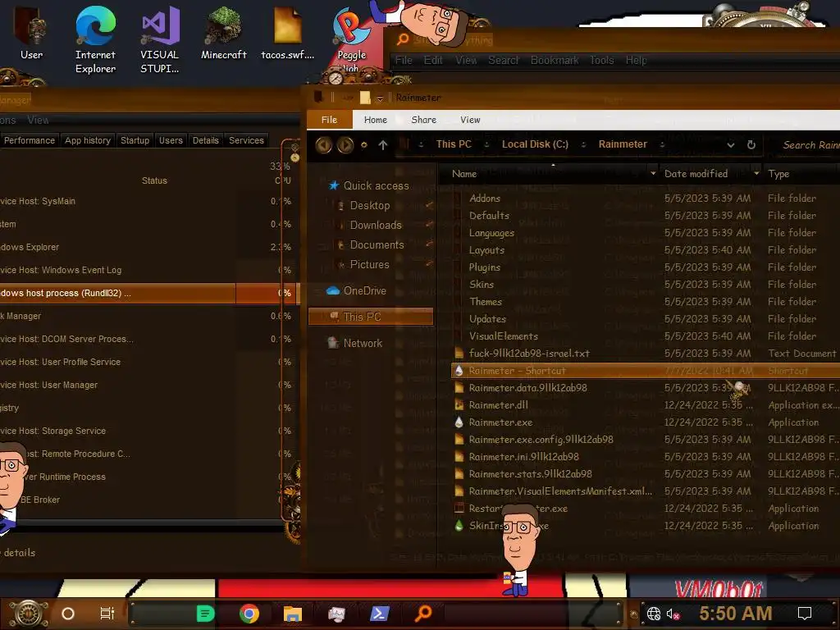Screen dimensions: 840x630
Task: Open File Explorer from taskbar
Action: coord(293,614)
